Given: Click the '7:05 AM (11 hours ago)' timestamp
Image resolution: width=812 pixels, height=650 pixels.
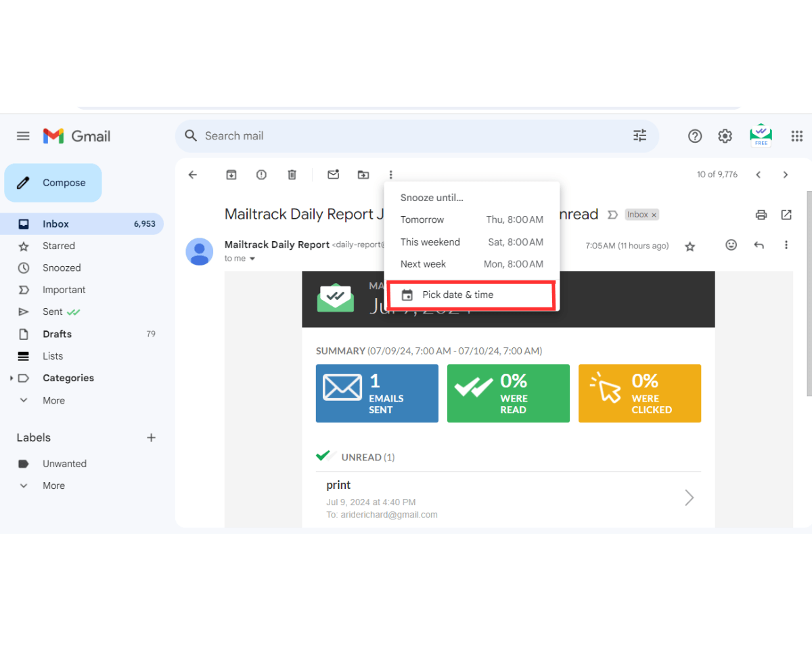Looking at the screenshot, I should click(627, 246).
